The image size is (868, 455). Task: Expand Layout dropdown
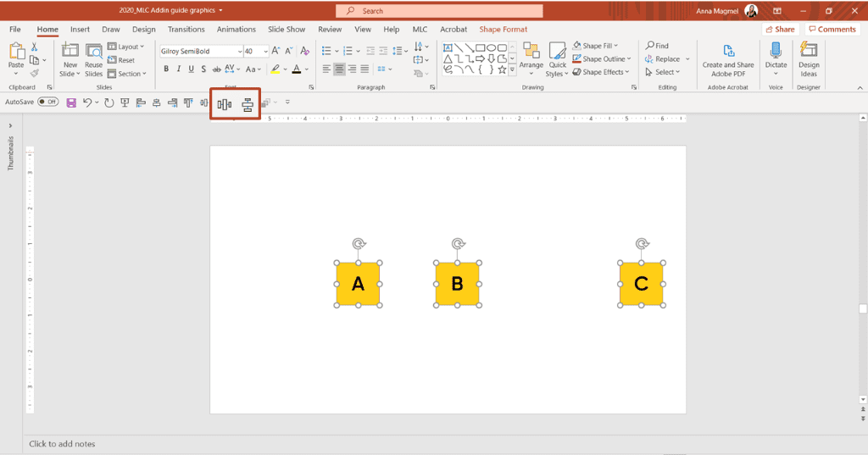[125, 47]
